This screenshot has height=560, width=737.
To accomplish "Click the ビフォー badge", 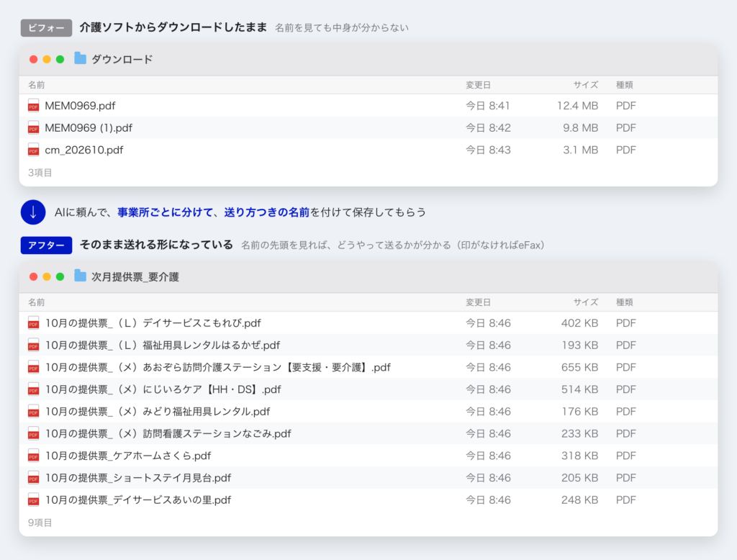I will pos(46,28).
